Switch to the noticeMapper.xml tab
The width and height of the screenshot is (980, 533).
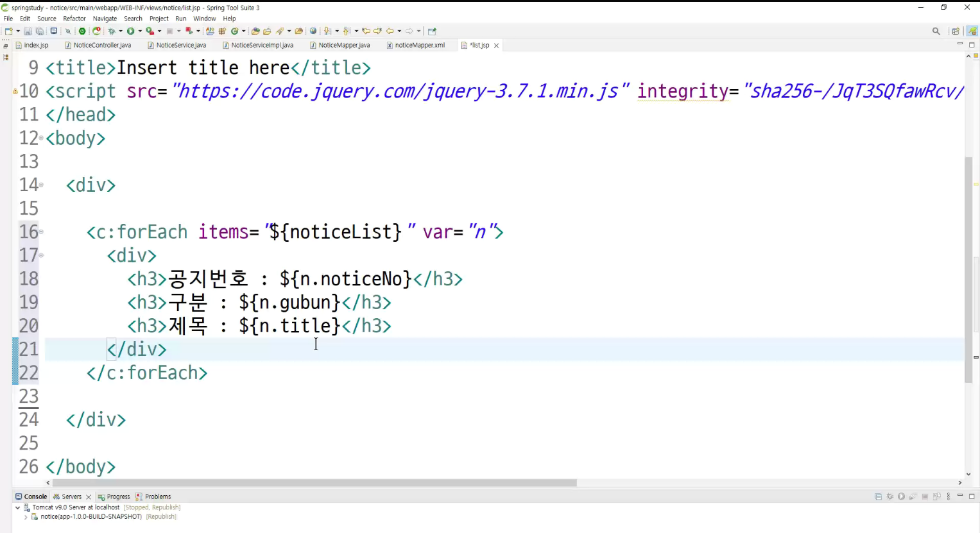click(x=415, y=45)
